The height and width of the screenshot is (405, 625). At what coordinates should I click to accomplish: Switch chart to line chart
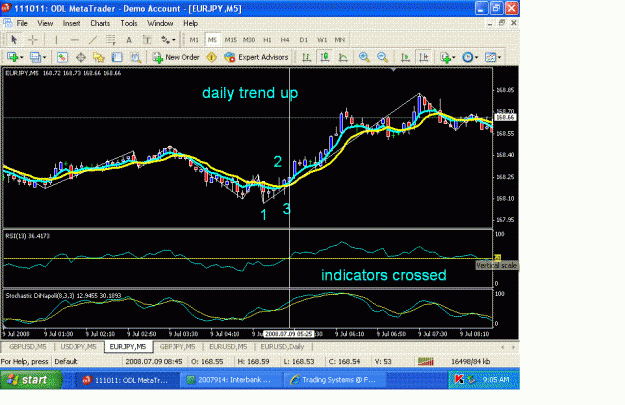click(343, 57)
